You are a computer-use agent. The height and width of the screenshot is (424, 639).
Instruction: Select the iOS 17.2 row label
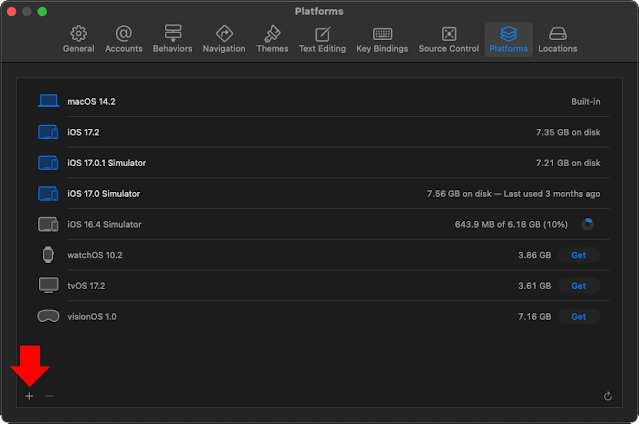[83, 132]
